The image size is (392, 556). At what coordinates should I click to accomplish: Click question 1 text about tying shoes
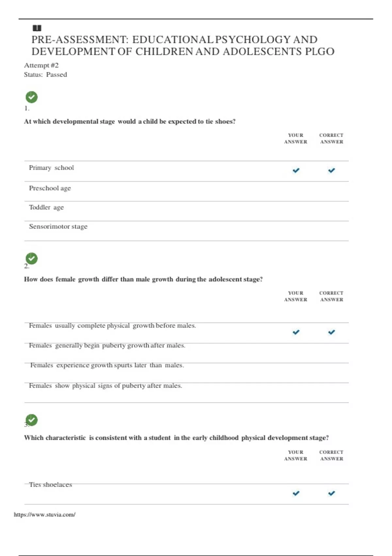(x=130, y=122)
